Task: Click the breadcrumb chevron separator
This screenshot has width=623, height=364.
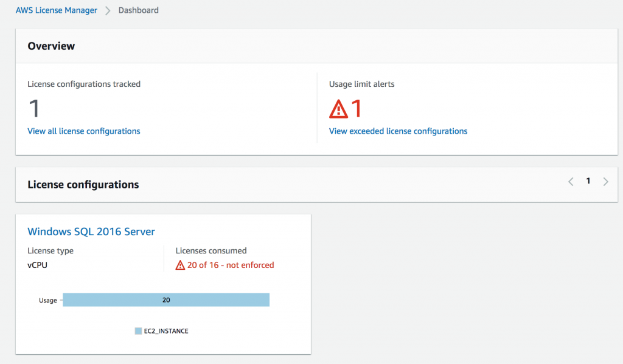Action: click(108, 11)
